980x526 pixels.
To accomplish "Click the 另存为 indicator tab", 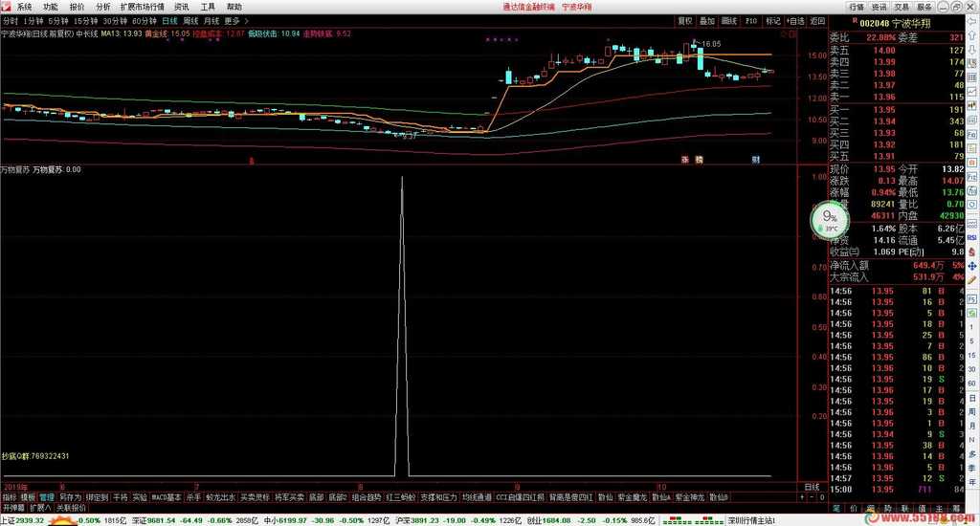I will pos(70,498).
